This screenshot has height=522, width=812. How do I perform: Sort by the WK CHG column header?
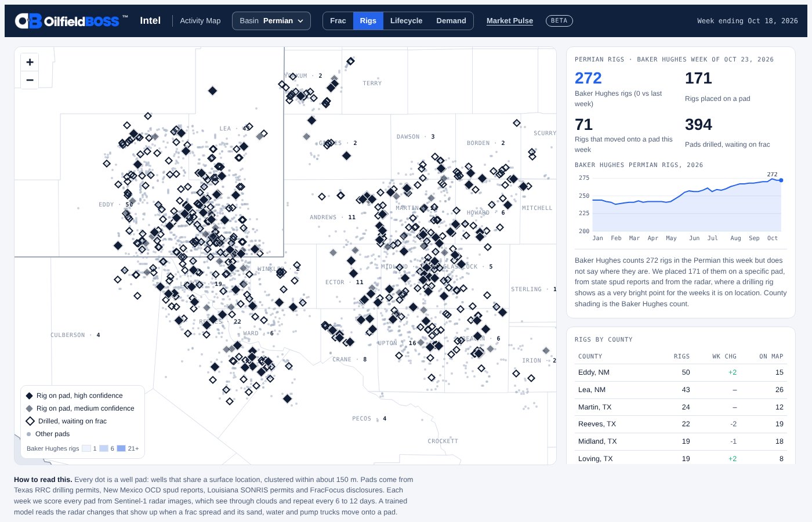click(x=724, y=357)
